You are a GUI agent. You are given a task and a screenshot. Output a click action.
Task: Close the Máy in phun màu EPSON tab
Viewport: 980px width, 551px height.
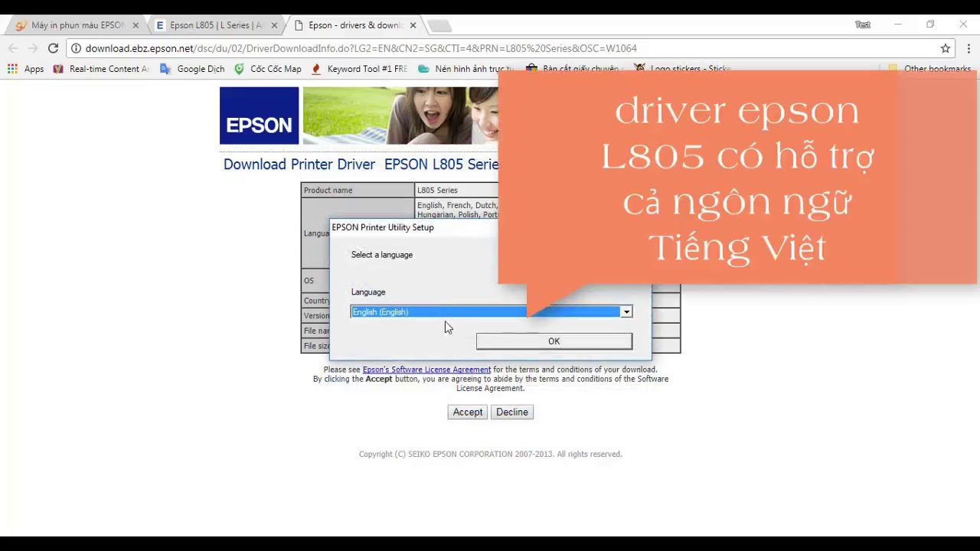point(136,25)
